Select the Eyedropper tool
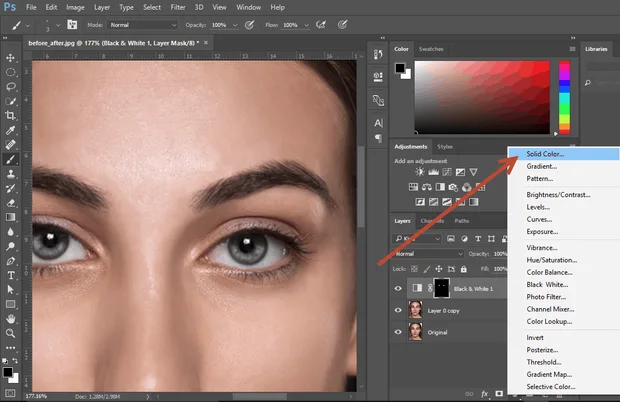Viewport: 620px width, 402px height. [x=11, y=130]
